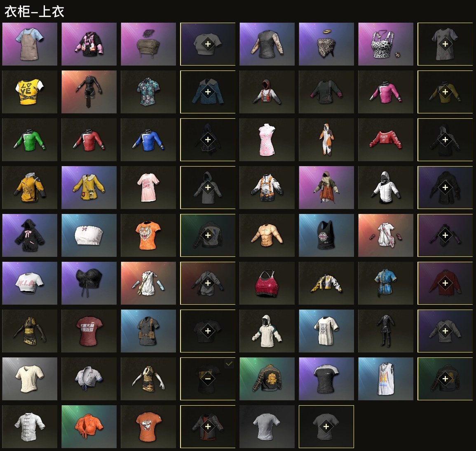This screenshot has height=451, width=476.
Task: Select the black and yellow league jacket
Action: [267, 379]
